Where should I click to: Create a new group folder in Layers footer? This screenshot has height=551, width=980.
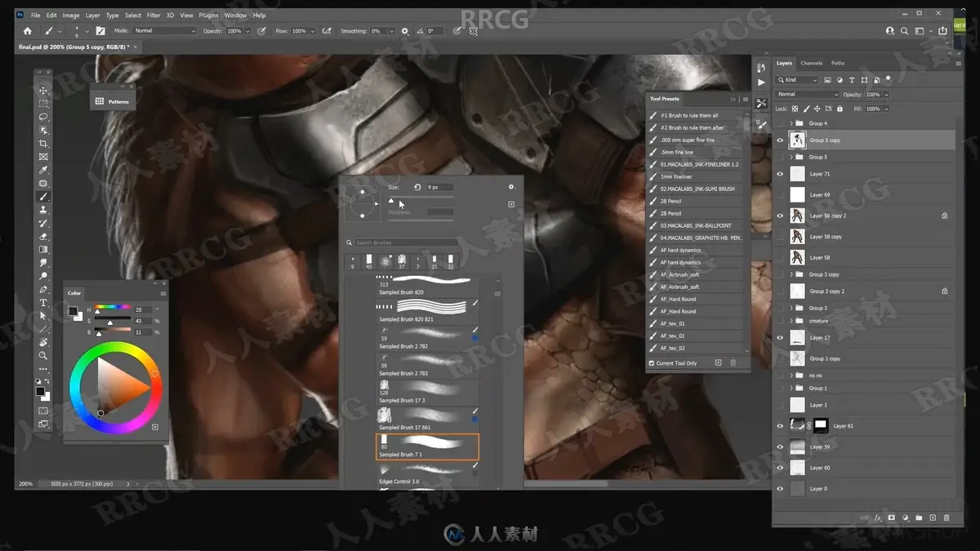919,518
